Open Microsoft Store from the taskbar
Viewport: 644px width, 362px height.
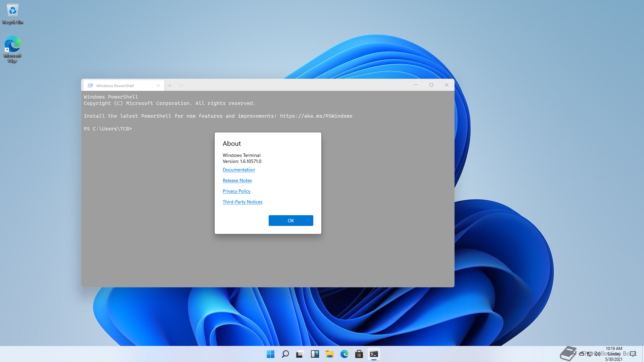click(x=359, y=354)
